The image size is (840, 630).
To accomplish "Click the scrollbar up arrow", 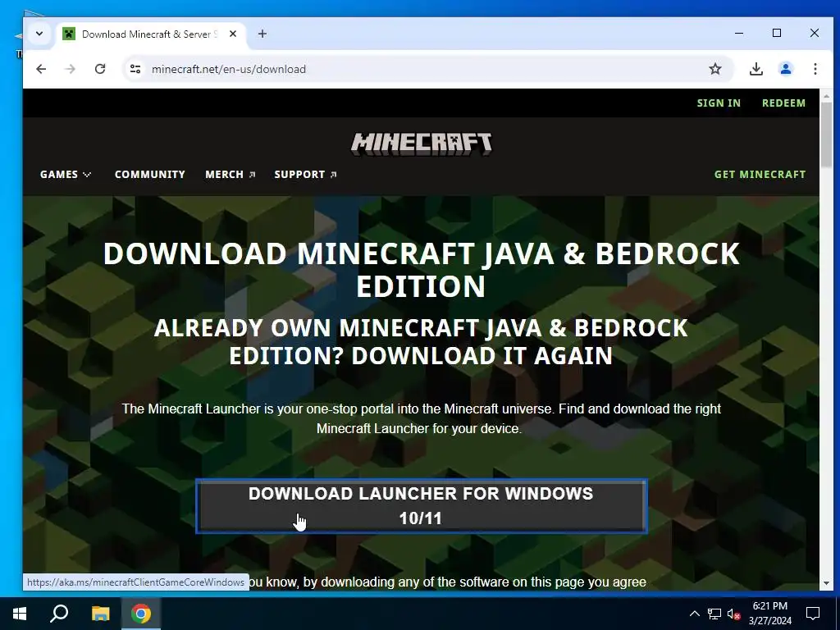I will point(825,96).
